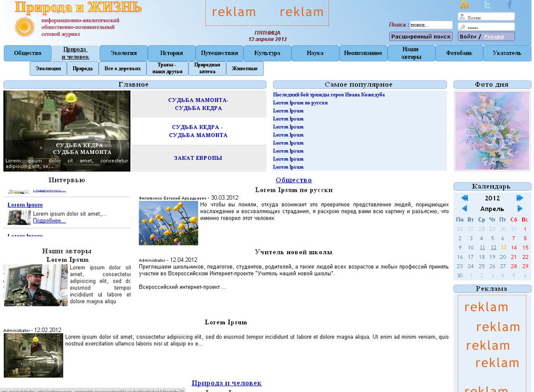This screenshot has height=392, width=534.
Task: Click the Twitter icon in header
Action: coord(487,5)
